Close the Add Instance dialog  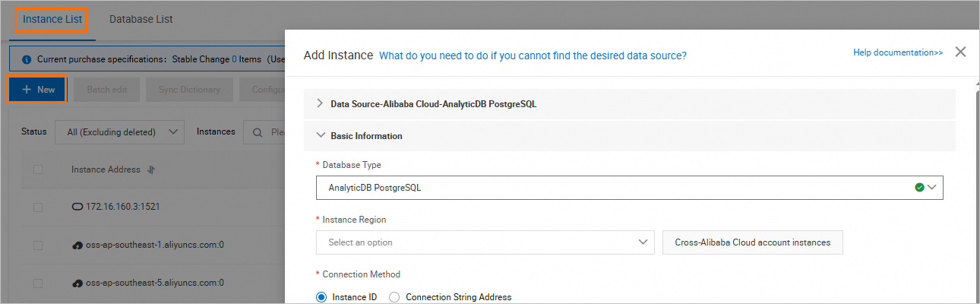[x=960, y=52]
